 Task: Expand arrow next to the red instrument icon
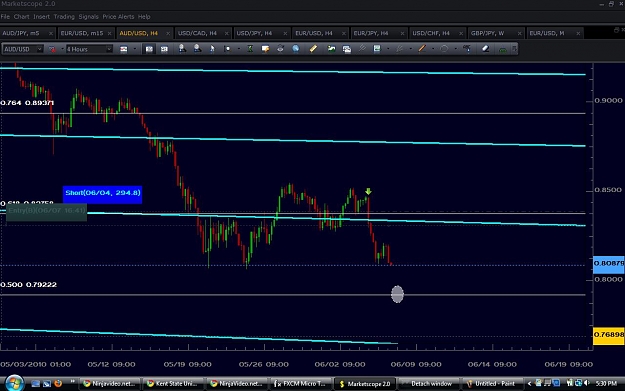click(62, 49)
